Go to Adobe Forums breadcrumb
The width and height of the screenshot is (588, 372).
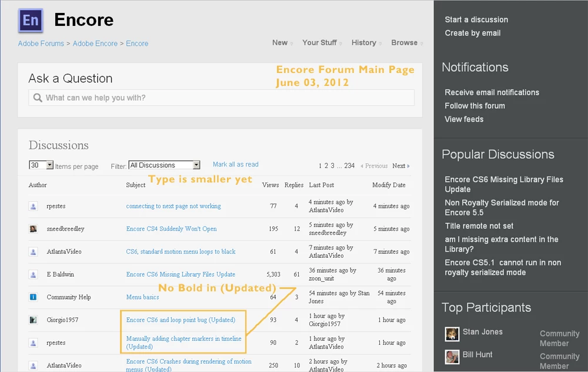[x=41, y=44]
